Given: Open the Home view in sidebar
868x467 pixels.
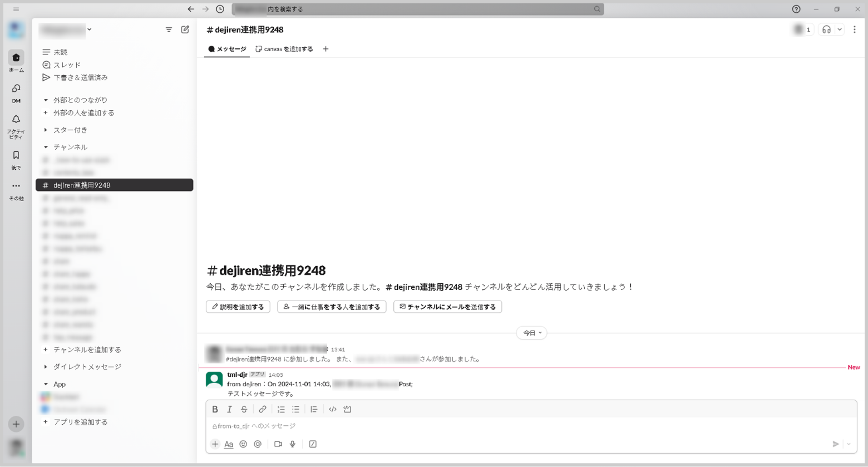Looking at the screenshot, I should tap(16, 58).
